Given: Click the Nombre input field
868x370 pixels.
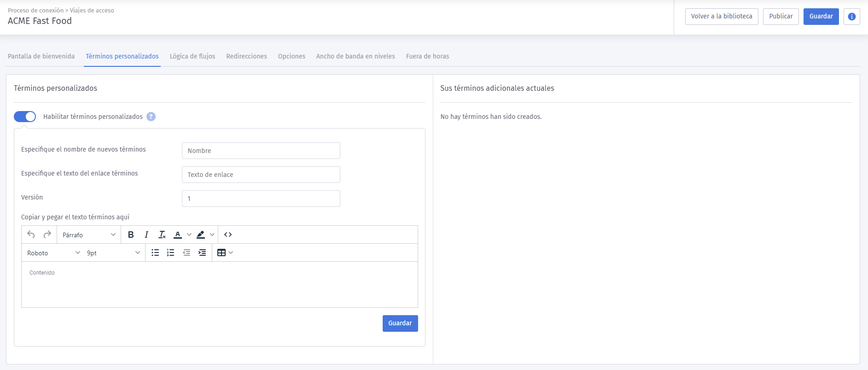Looking at the screenshot, I should point(261,151).
